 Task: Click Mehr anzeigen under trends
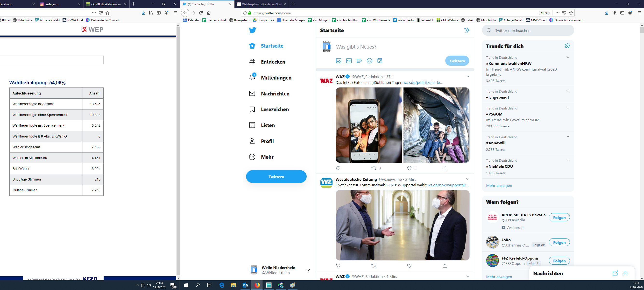tap(499, 185)
